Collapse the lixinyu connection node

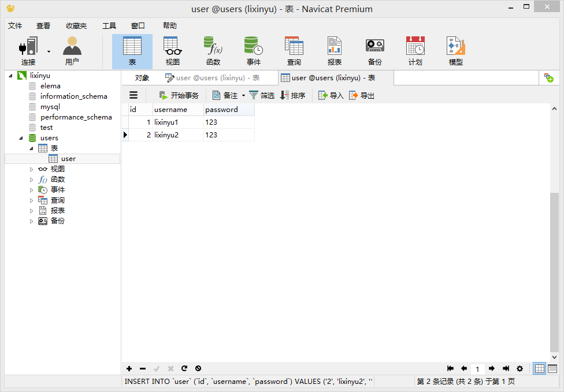(x=11, y=76)
